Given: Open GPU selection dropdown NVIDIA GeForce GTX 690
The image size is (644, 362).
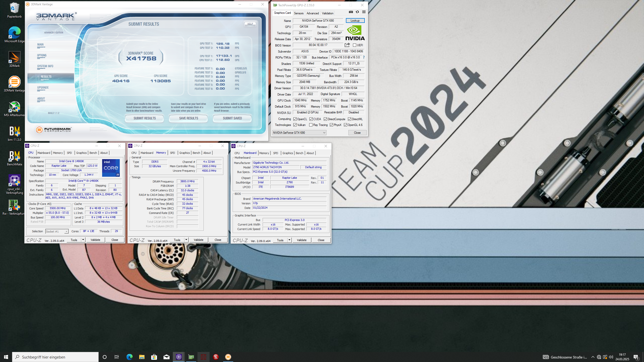Looking at the screenshot, I should tap(299, 133).
